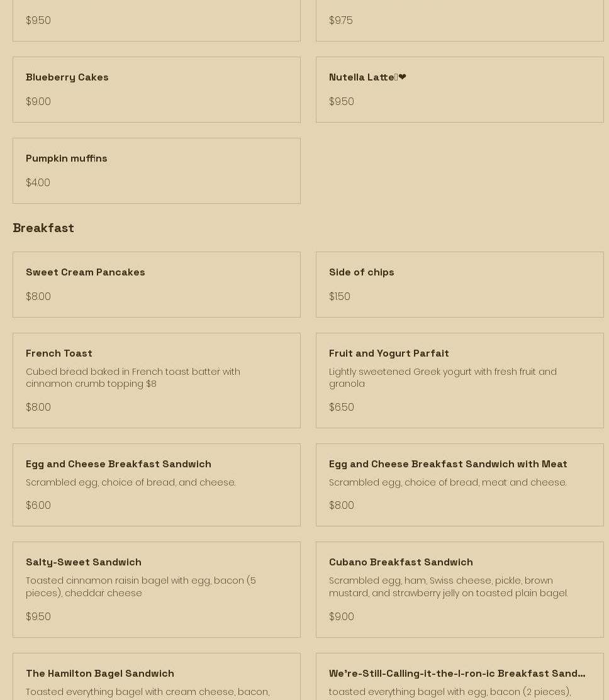This screenshot has width=609, height=700.
Task: Click the Salty-Sweet Sandwich $9.50 price
Action: click(x=38, y=616)
